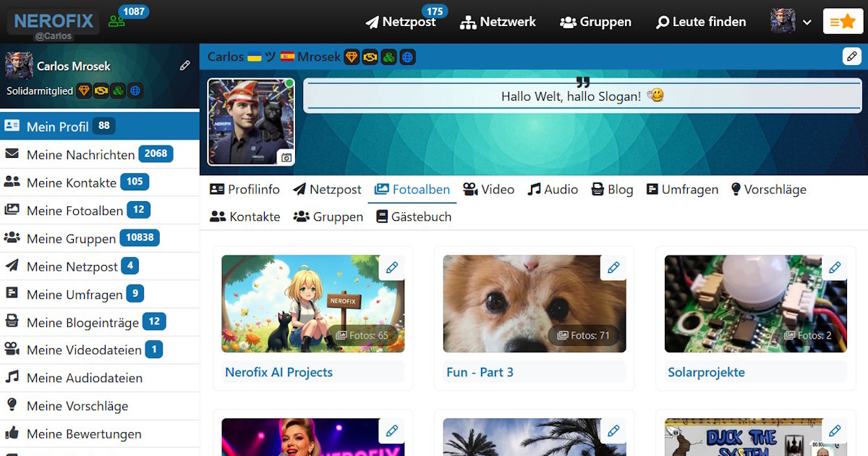Viewport: 868px width, 456px height.
Task: Edit the Nerofix AI Projects album
Action: point(392,268)
